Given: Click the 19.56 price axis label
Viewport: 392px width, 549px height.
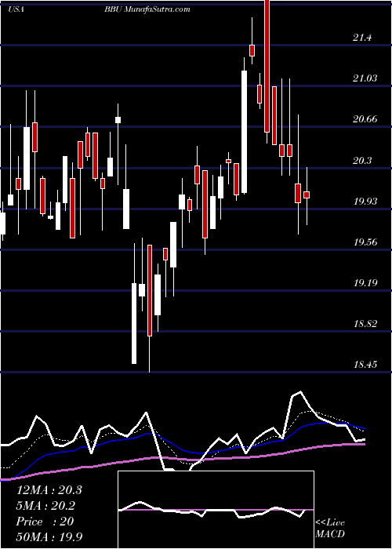Looking at the screenshot, I should coord(365,242).
